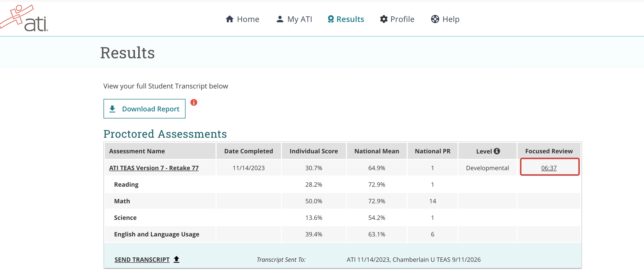Click the National Mean column header
Viewport: 644px width, 272px height.
coord(376,151)
